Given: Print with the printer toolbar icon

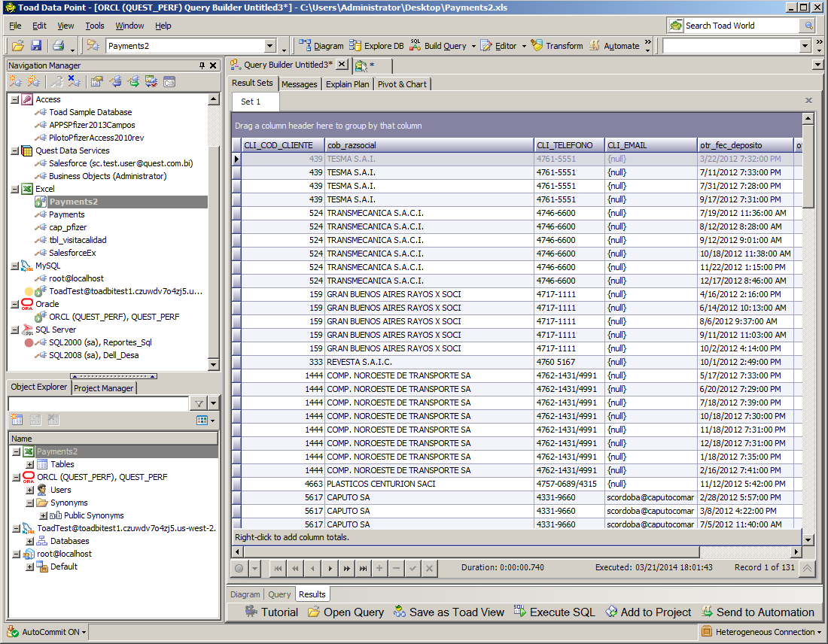Looking at the screenshot, I should 58,46.
